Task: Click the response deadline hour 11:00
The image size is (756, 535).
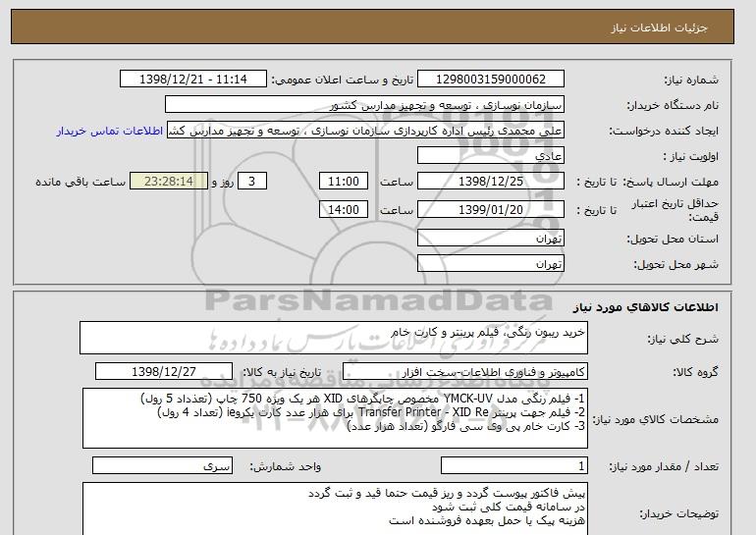Action: coord(344,182)
